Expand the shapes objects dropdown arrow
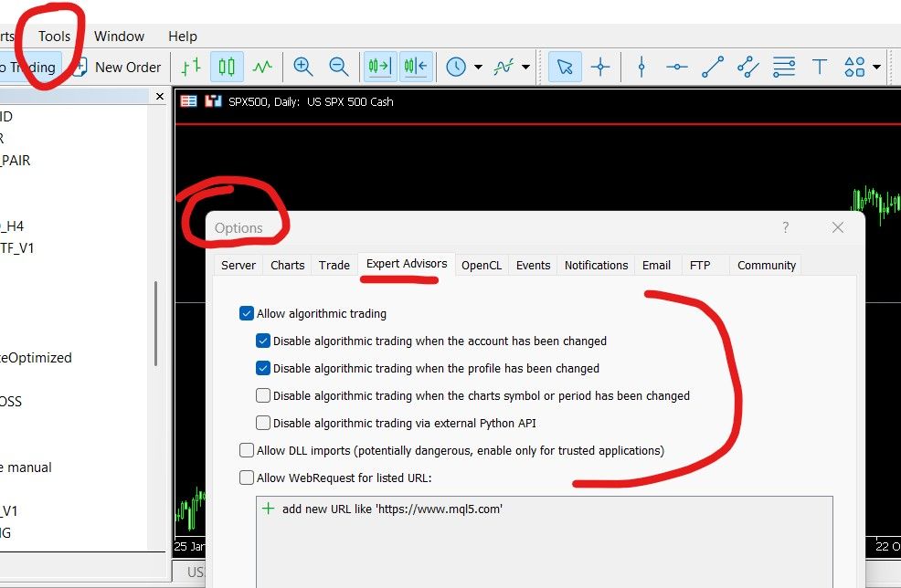This screenshot has width=901, height=588. 877,68
